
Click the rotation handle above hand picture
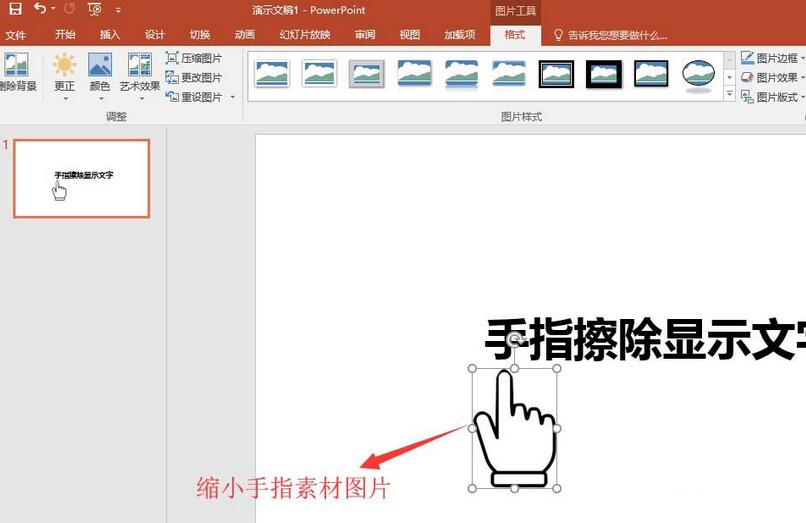(515, 339)
